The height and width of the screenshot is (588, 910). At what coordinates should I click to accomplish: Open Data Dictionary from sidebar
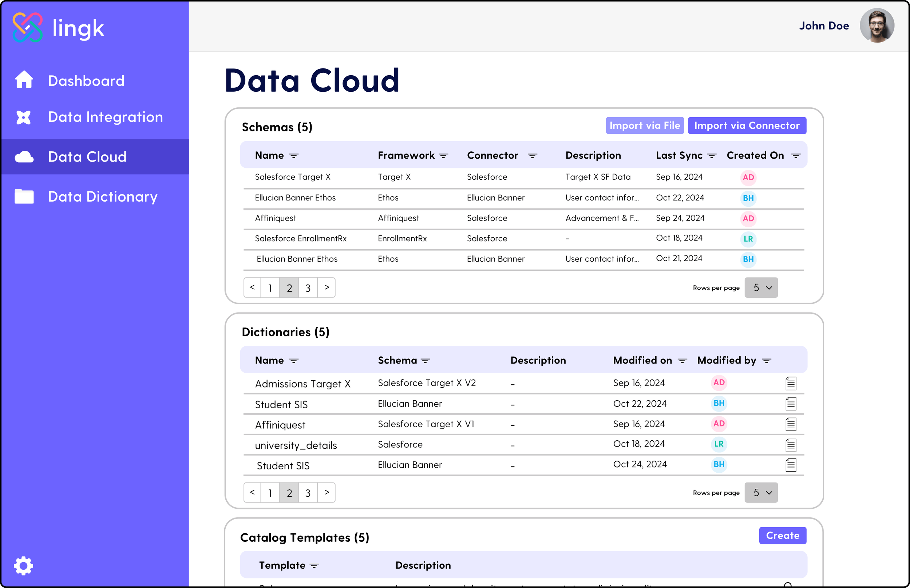pyautogui.click(x=102, y=196)
